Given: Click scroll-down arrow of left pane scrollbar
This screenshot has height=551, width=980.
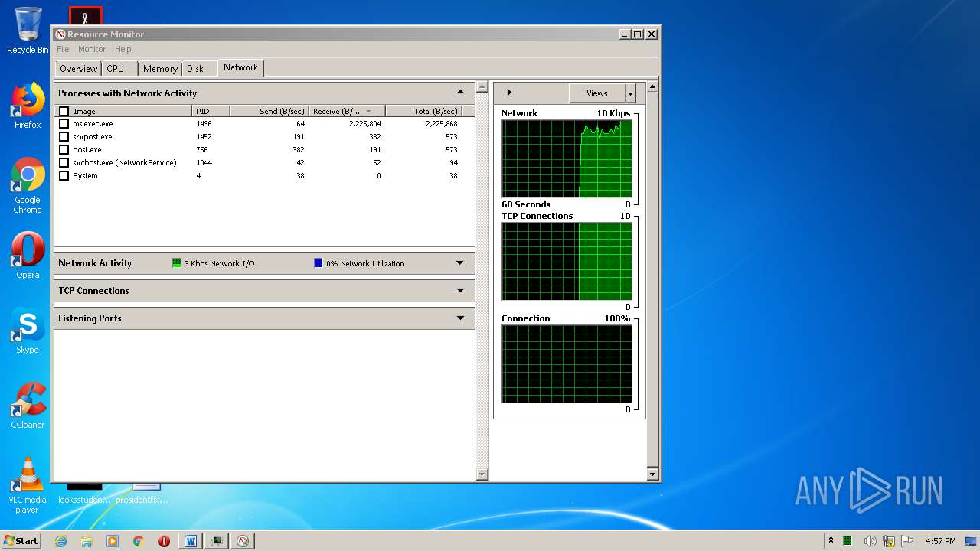Looking at the screenshot, I should pos(482,474).
